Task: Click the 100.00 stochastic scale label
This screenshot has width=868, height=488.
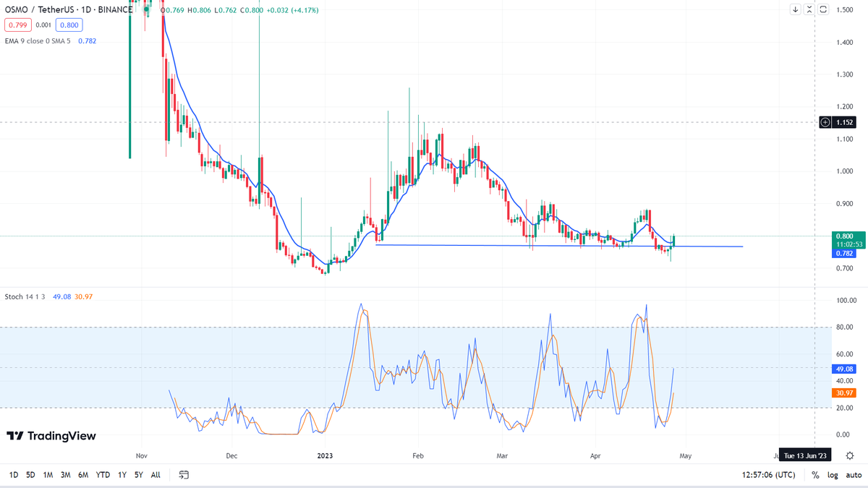Action: [846, 300]
